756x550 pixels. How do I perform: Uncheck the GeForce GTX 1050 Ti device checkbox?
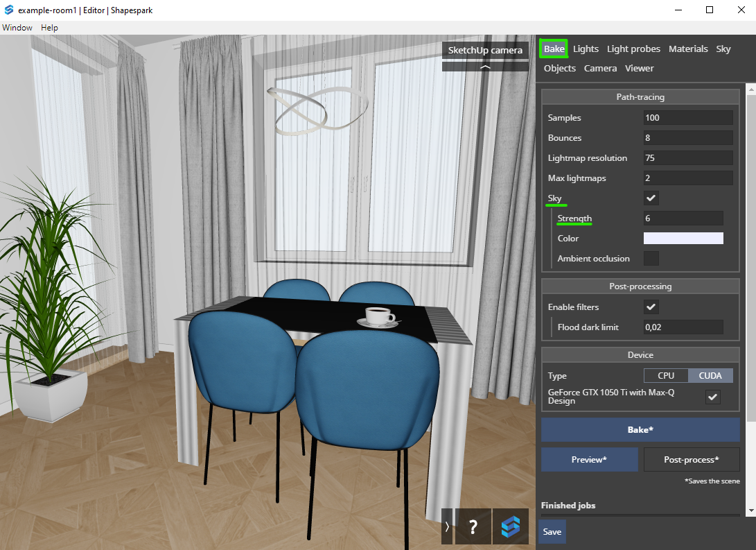coord(712,397)
